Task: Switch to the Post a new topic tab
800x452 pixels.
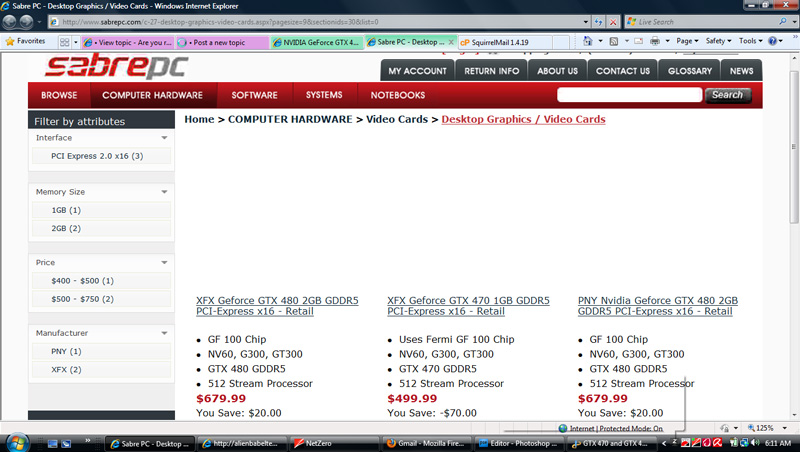Action: point(222,42)
